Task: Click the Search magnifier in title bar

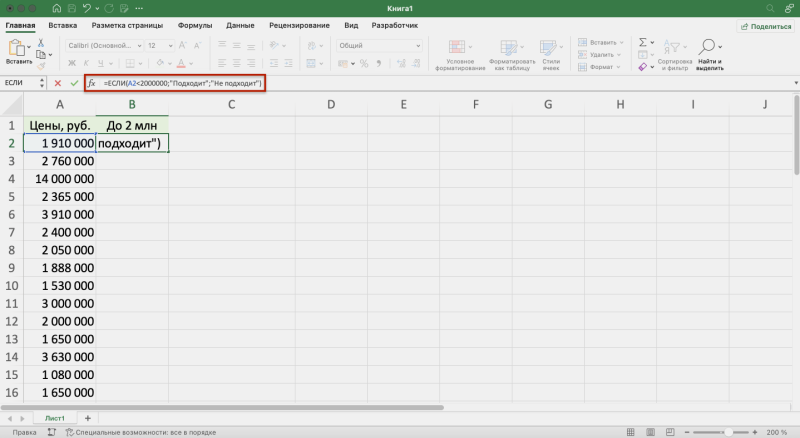Action: (770, 9)
